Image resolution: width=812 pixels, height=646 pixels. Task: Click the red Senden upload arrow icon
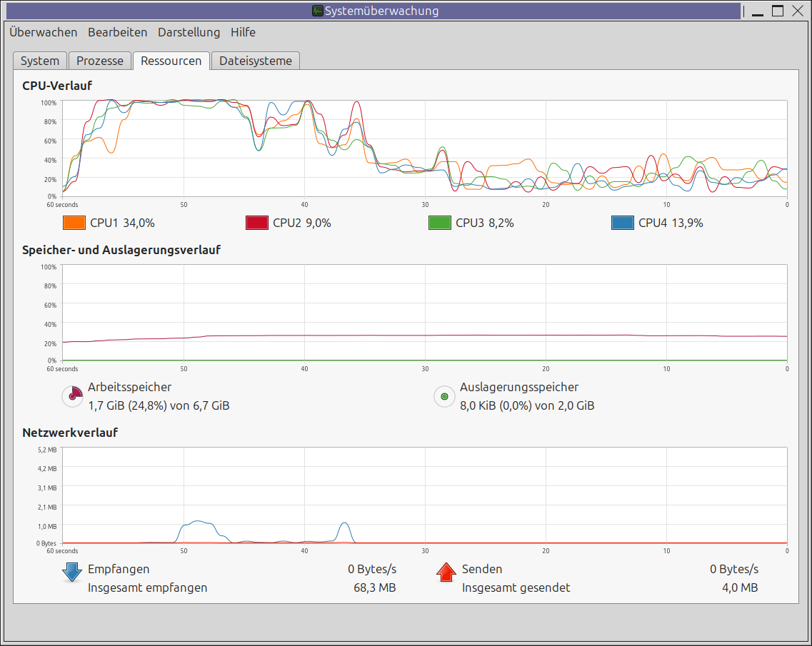pyautogui.click(x=446, y=572)
